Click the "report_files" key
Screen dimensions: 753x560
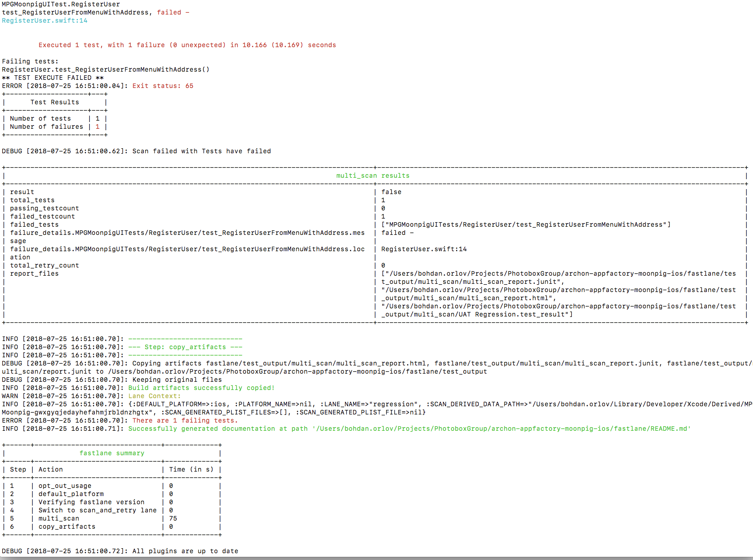coord(34,273)
